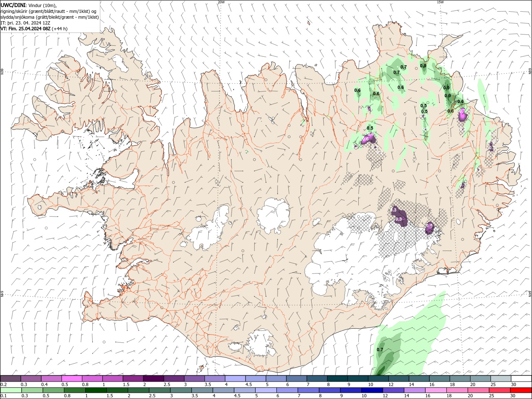Choose the deep navy 10 swatch, lower legend
The height and width of the screenshot is (399, 532).
(372, 390)
